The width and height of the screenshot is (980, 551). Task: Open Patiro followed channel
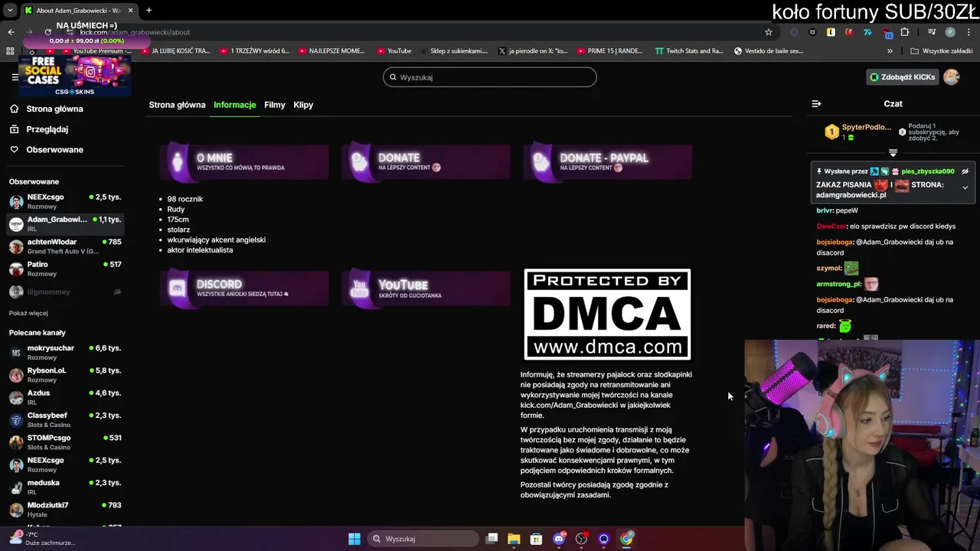pyautogui.click(x=65, y=269)
